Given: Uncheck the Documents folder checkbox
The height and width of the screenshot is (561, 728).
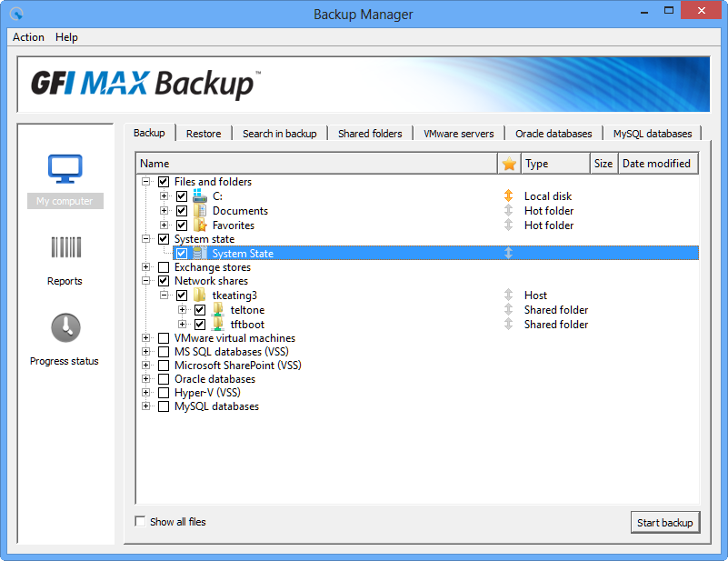Looking at the screenshot, I should (182, 211).
